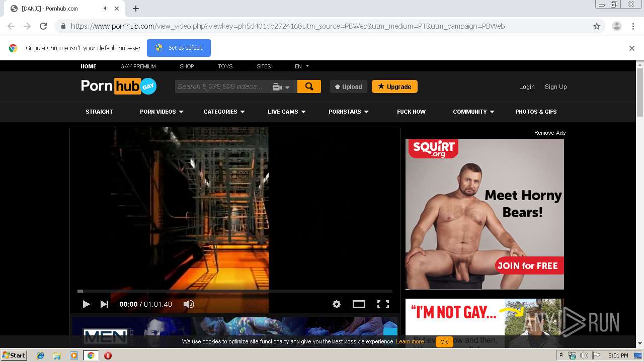Image resolution: width=644 pixels, height=362 pixels.
Task: Open the SHOP top link
Action: pos(187,66)
